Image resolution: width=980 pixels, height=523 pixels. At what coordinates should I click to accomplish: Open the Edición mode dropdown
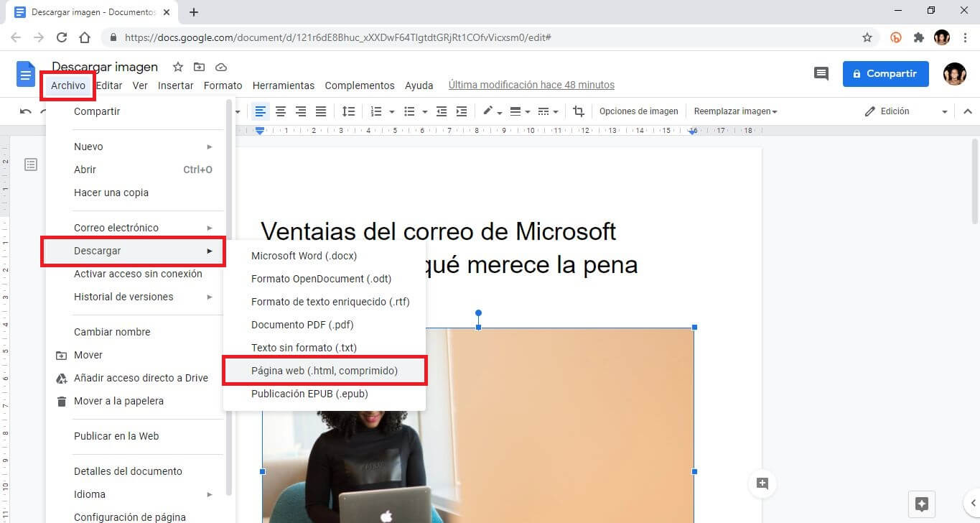(x=907, y=111)
